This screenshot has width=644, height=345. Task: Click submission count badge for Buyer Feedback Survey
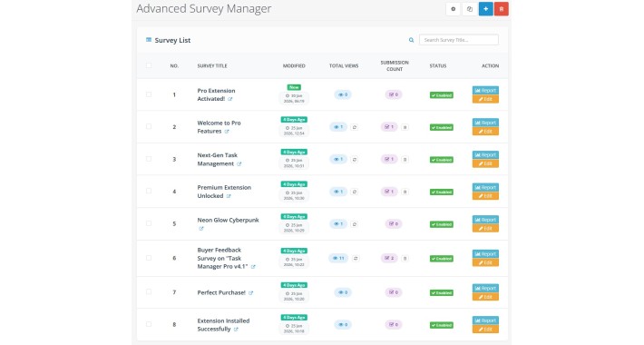(389, 258)
